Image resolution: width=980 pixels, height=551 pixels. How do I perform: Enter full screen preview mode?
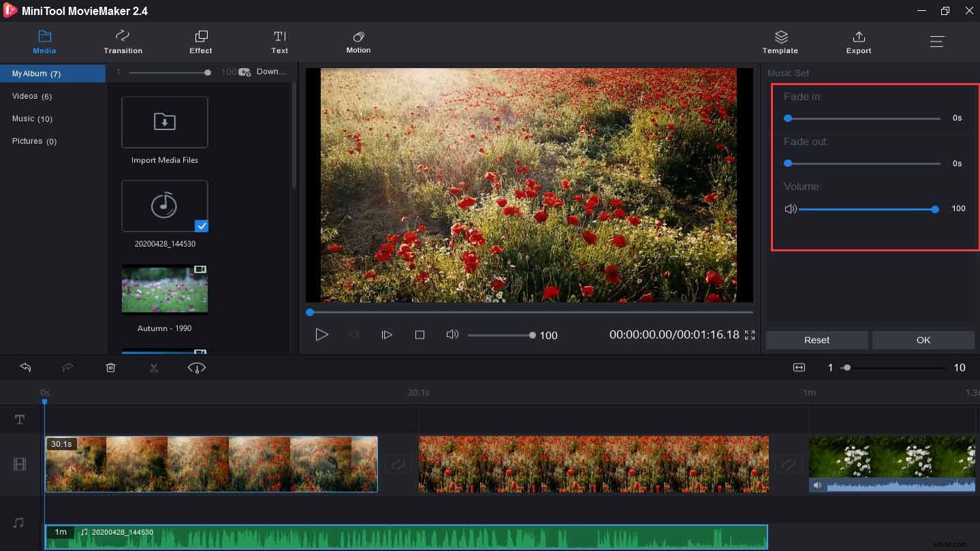tap(749, 334)
